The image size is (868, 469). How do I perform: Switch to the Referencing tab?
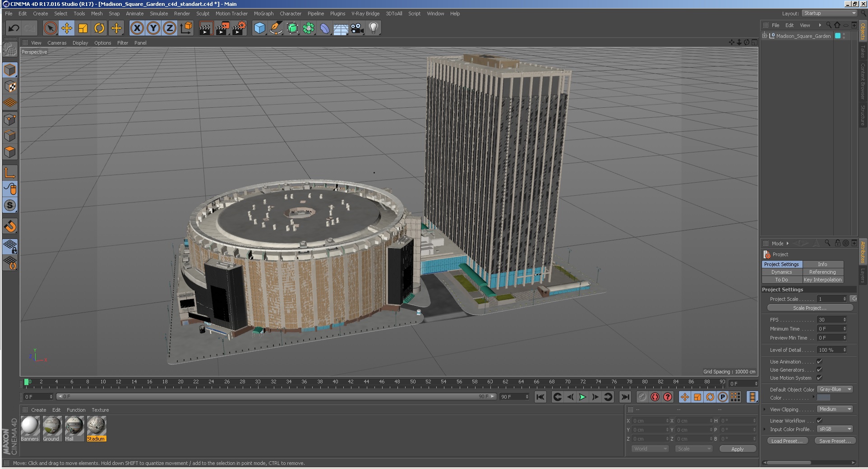[x=822, y=272]
